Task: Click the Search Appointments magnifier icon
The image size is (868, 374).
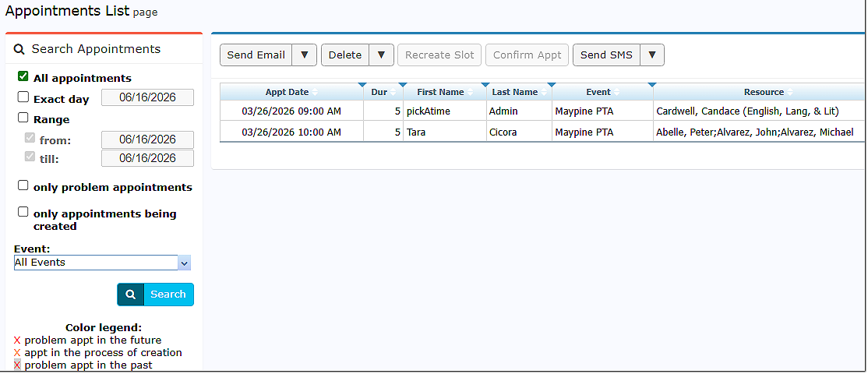Action: click(19, 49)
